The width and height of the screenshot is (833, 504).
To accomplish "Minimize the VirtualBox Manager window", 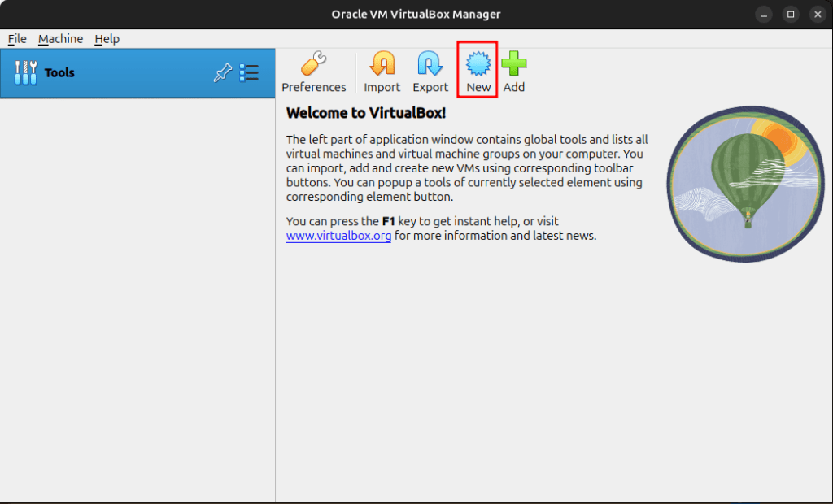I will pos(763,15).
